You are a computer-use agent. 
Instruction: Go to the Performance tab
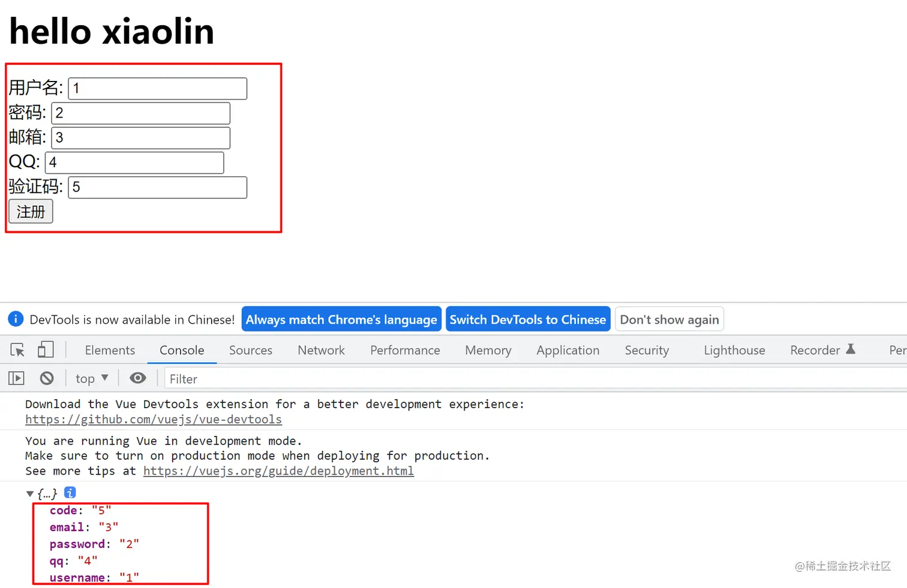point(405,350)
